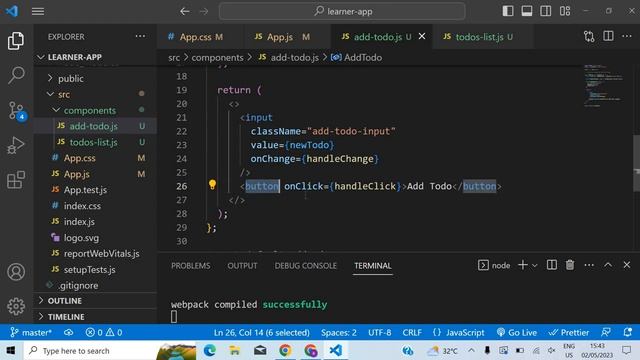Expand the OUTLINE section

tap(95, 301)
